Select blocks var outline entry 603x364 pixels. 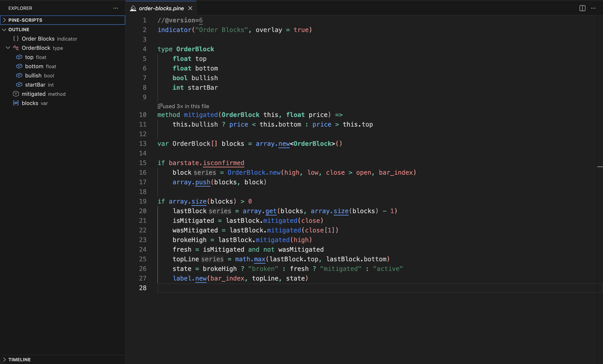(63, 103)
